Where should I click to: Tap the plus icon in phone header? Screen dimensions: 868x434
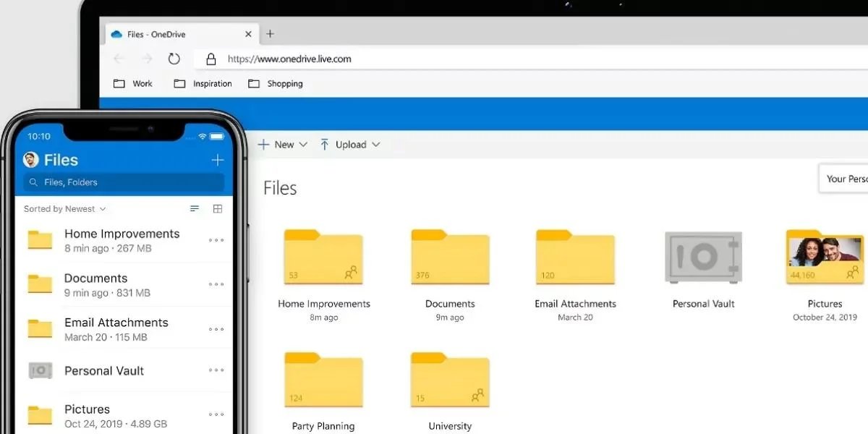pyautogui.click(x=218, y=160)
